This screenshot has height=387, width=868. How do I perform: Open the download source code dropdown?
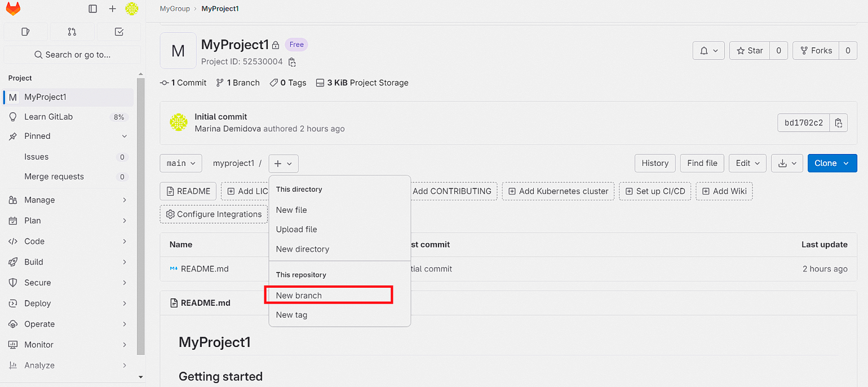787,163
